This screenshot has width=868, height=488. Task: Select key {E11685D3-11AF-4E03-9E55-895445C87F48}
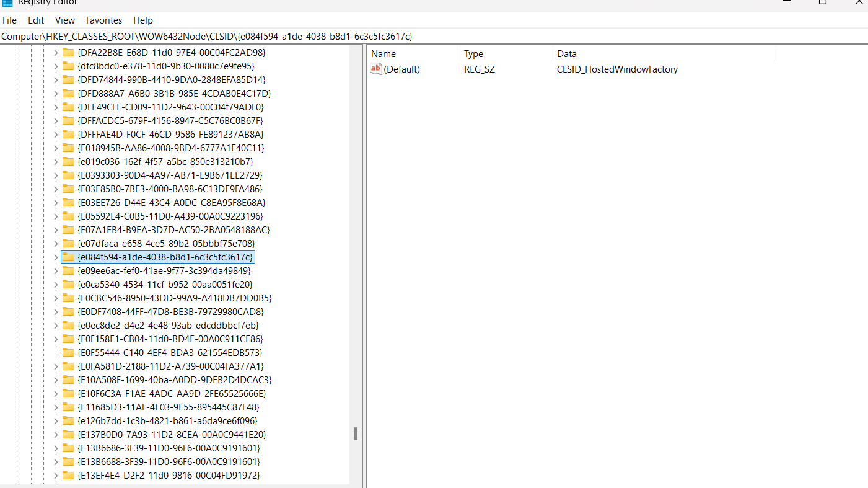tap(168, 407)
